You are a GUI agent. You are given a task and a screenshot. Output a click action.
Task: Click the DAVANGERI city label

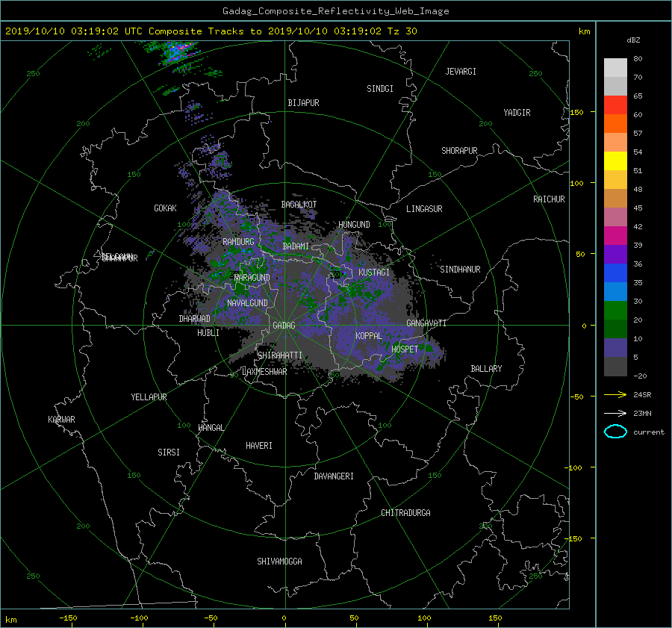pos(334,476)
